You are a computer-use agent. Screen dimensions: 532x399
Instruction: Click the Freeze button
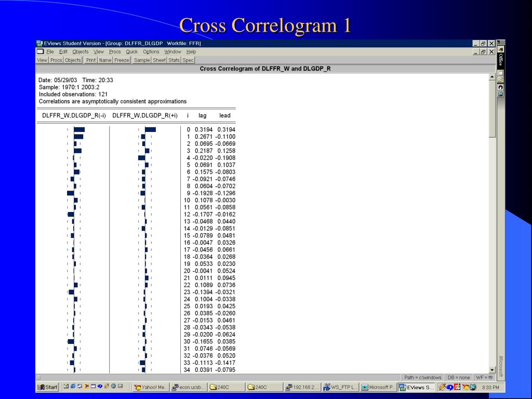point(122,60)
